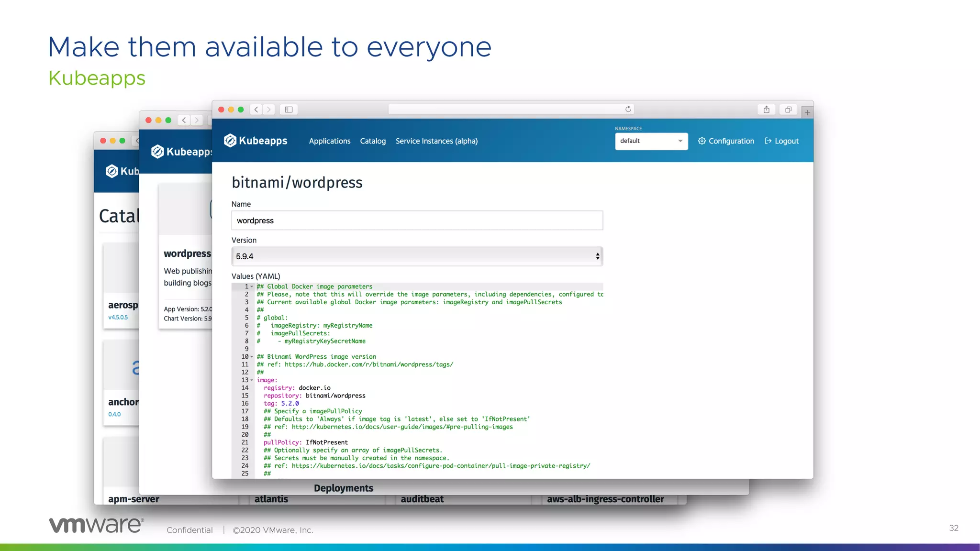This screenshot has width=980, height=551.
Task: Reload the page with the refresh icon
Action: (x=628, y=109)
